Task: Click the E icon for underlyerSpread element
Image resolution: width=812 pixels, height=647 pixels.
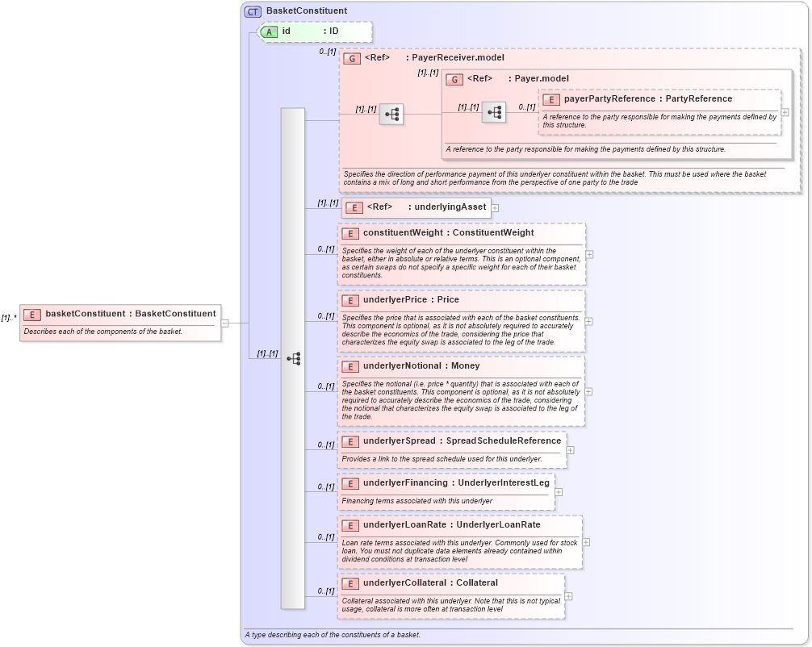Action: click(350, 441)
